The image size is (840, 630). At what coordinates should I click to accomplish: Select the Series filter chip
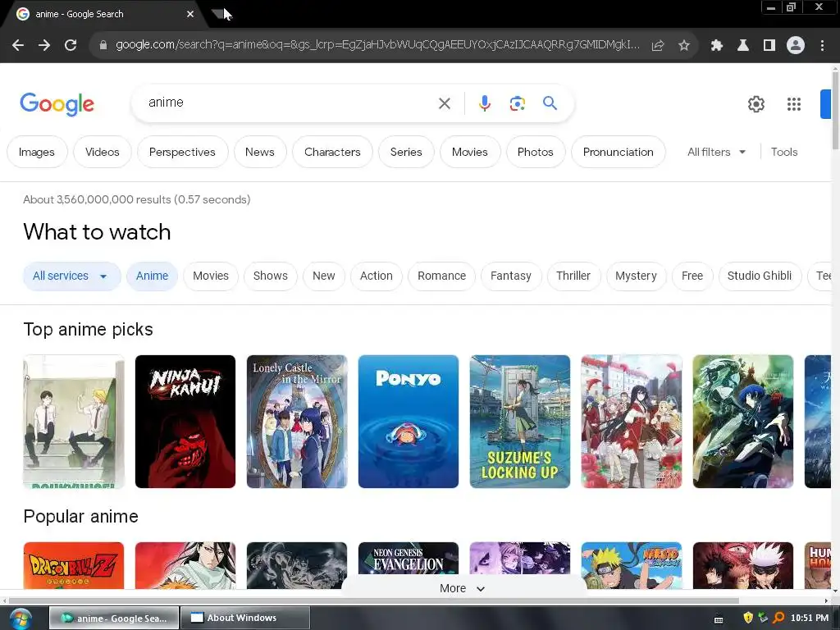pyautogui.click(x=406, y=152)
